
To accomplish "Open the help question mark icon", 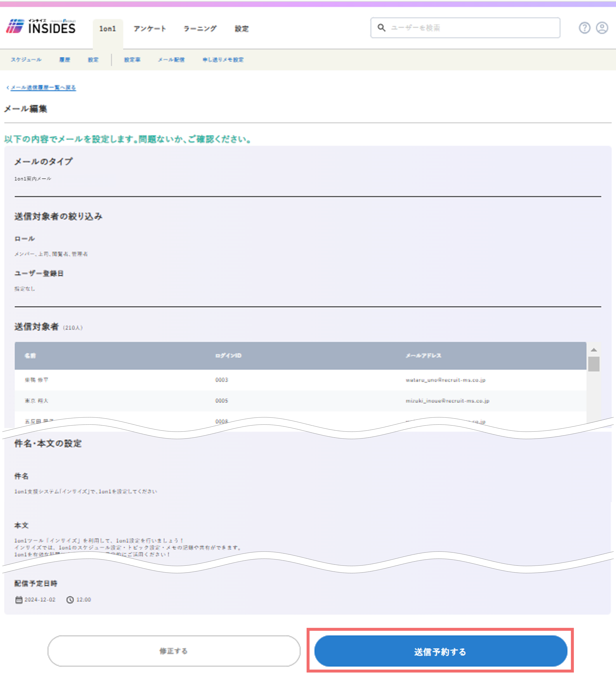I will click(584, 28).
